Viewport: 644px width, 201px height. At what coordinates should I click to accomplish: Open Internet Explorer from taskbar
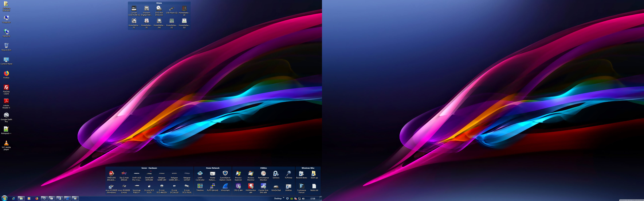coord(13,198)
